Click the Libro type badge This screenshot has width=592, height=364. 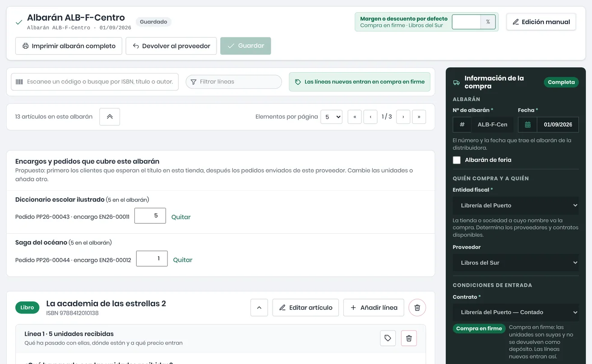[27, 308]
